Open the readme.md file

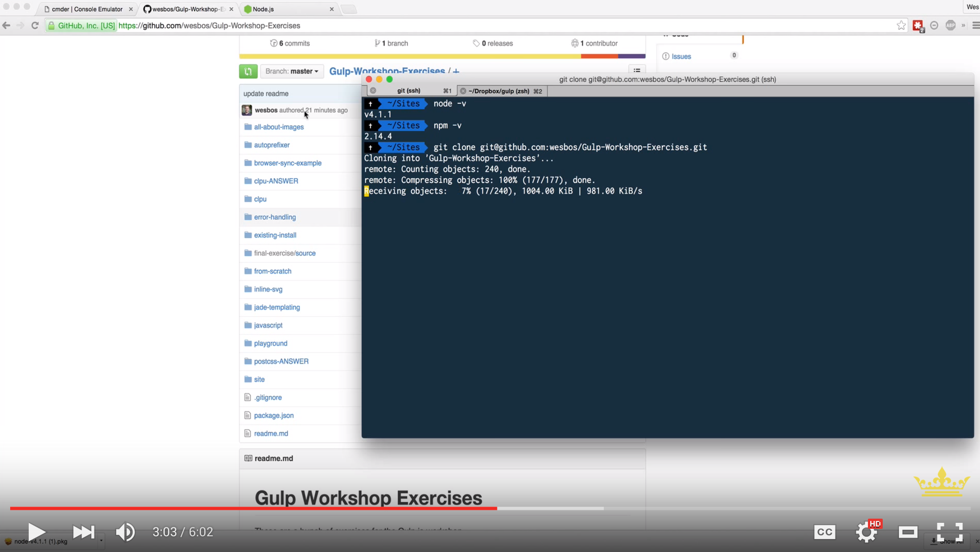271,434
